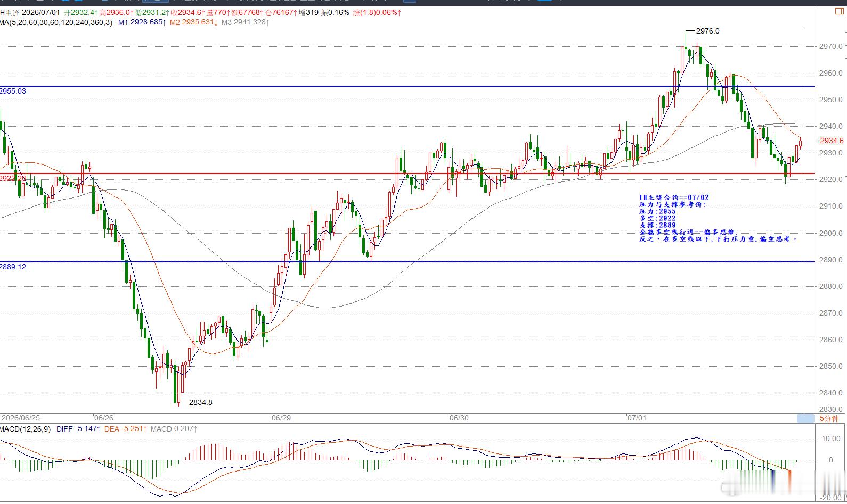Image resolution: width=847 pixels, height=504 pixels.
Task: Click the gray M3 2941.328 value
Action: click(x=246, y=22)
